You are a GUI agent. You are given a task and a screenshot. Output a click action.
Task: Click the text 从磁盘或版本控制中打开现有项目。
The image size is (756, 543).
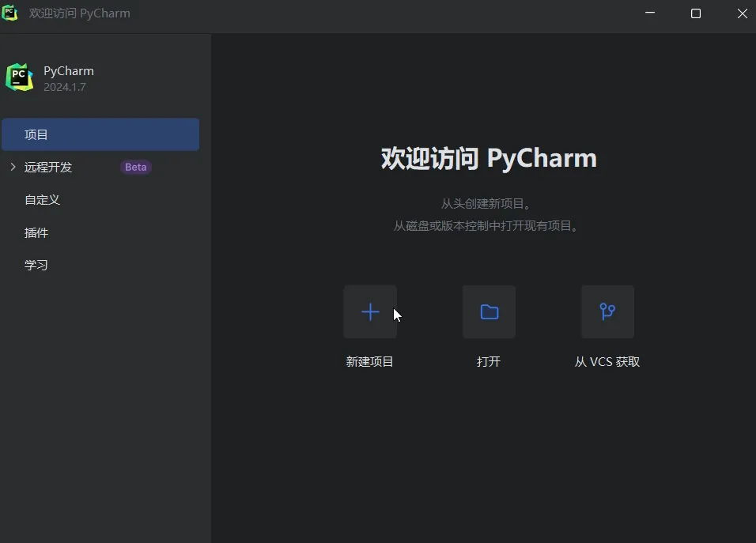(x=486, y=226)
